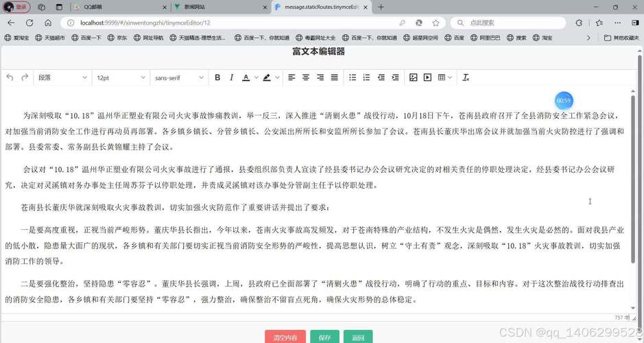This screenshot has width=644, height=343.
Task: Close the QQ邮箱 tab
Action: (165, 8)
